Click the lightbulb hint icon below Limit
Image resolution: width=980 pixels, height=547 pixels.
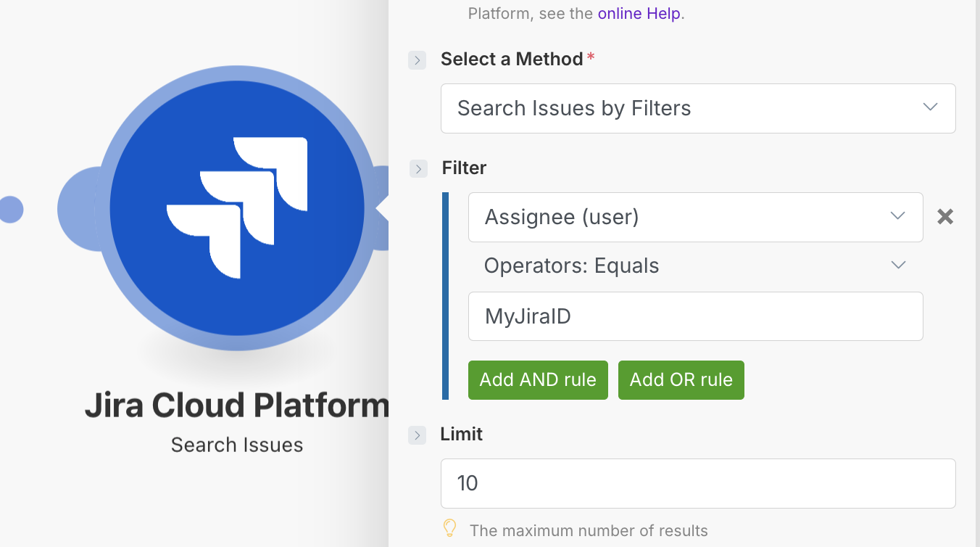[x=449, y=528]
